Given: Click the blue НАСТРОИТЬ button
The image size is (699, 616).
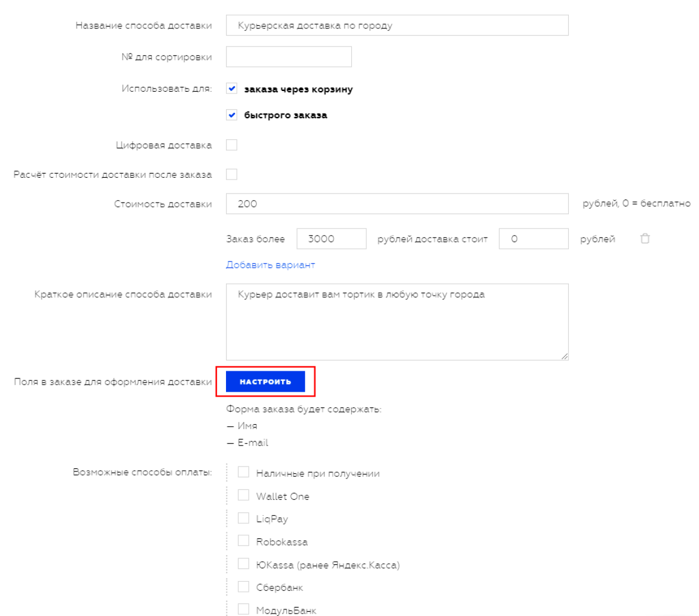Looking at the screenshot, I should pyautogui.click(x=265, y=382).
